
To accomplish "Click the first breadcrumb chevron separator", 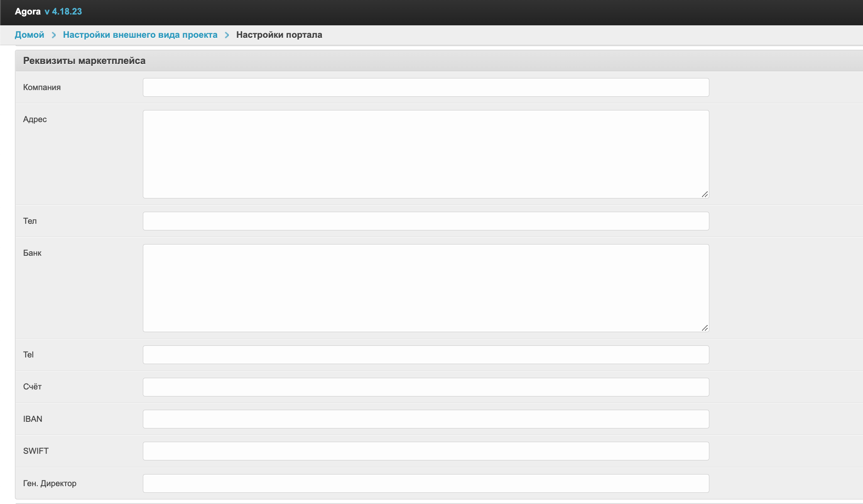I will [x=54, y=35].
